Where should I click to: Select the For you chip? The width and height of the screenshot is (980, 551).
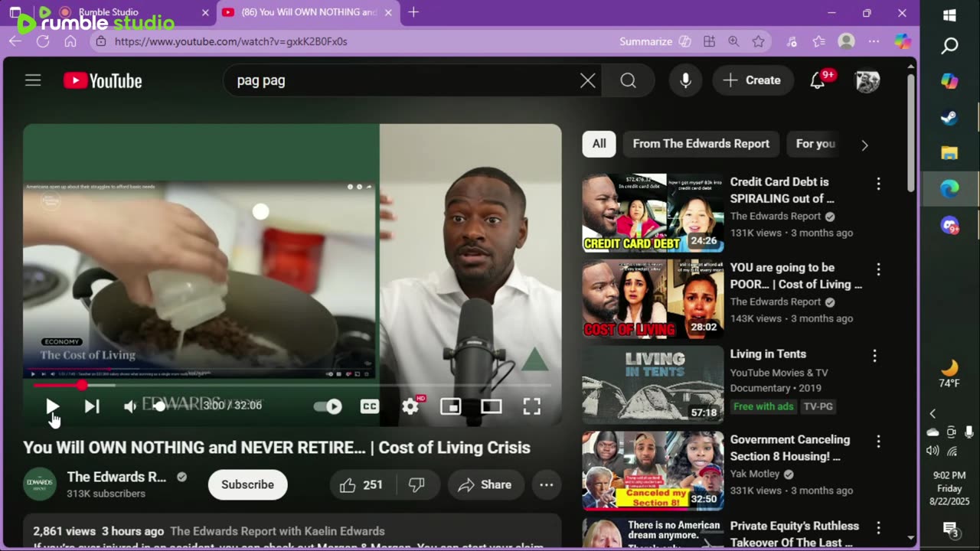click(x=815, y=144)
